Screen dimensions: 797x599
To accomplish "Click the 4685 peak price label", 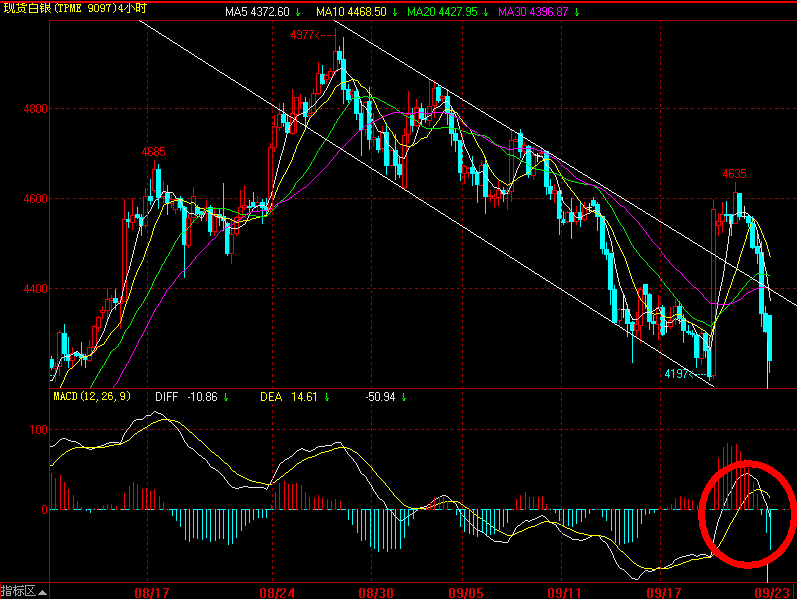I will point(154,152).
